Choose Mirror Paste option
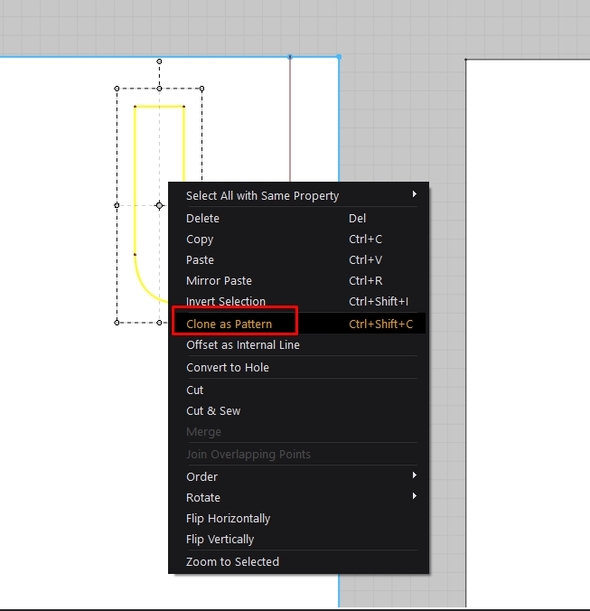 pyautogui.click(x=299, y=281)
